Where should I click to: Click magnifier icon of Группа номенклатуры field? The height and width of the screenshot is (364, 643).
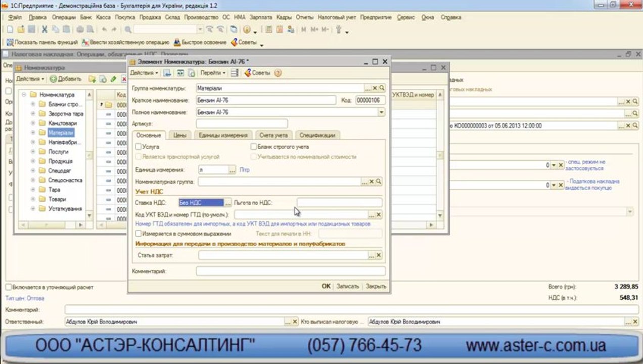pyautogui.click(x=382, y=88)
